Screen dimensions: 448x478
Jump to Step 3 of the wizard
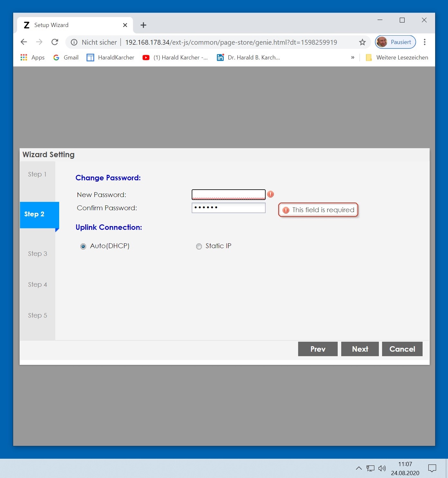37,254
